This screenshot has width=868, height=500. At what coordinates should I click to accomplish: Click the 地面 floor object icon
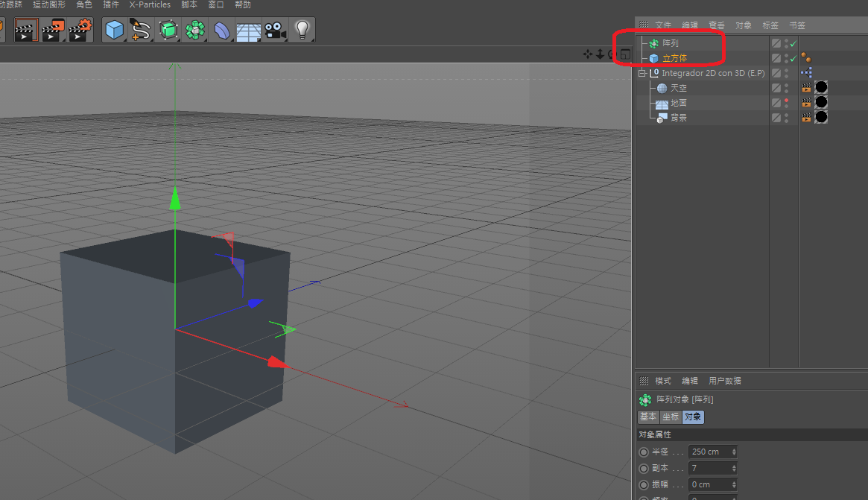click(662, 104)
